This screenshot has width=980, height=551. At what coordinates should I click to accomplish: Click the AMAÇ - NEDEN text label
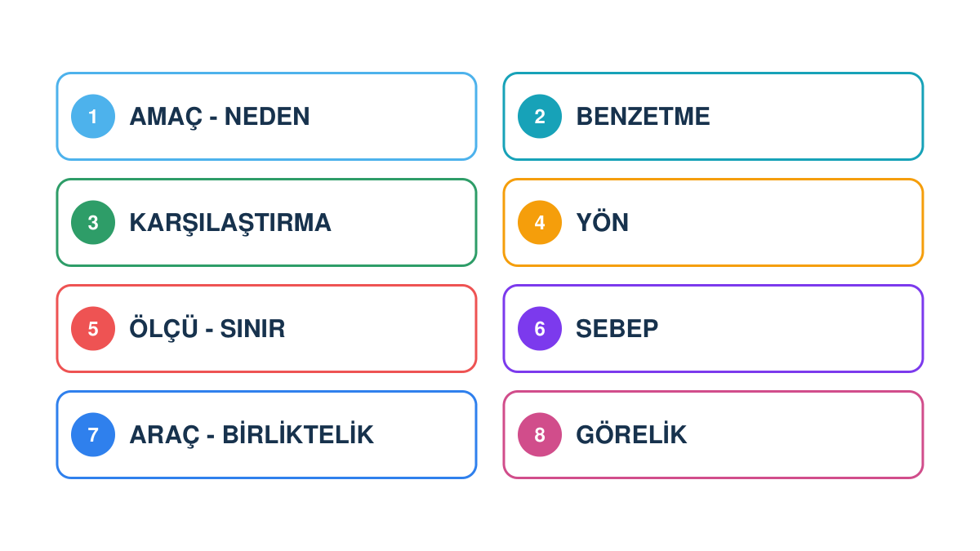coord(220,117)
